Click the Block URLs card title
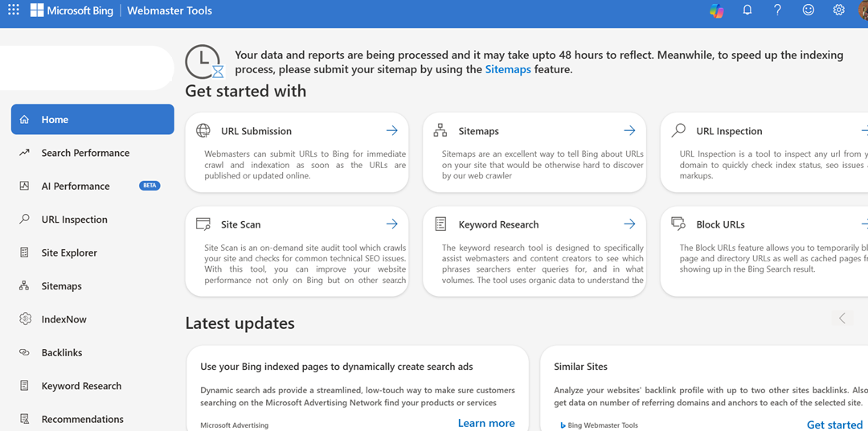Image resolution: width=868 pixels, height=431 pixels. (x=720, y=224)
